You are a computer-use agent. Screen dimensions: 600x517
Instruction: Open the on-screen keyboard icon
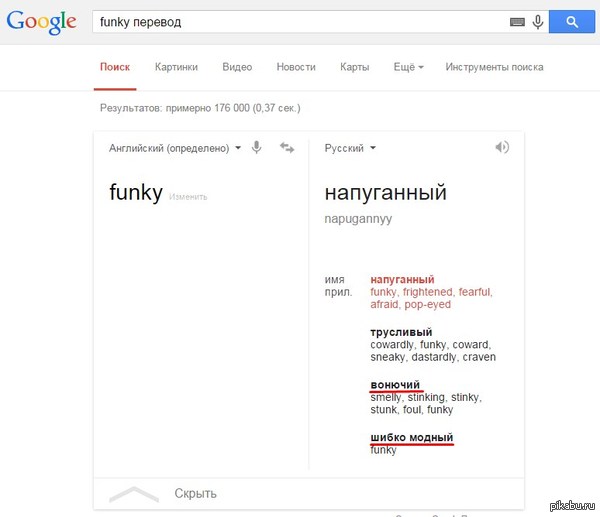(517, 21)
